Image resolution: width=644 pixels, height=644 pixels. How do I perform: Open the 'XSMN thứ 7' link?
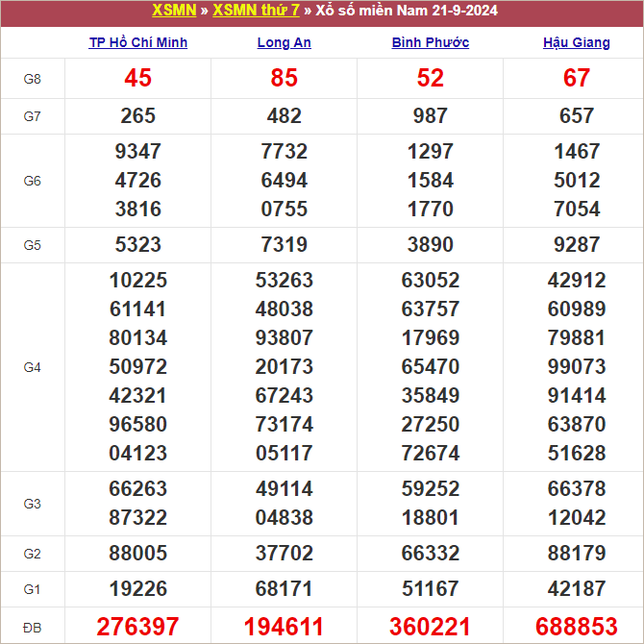256,11
